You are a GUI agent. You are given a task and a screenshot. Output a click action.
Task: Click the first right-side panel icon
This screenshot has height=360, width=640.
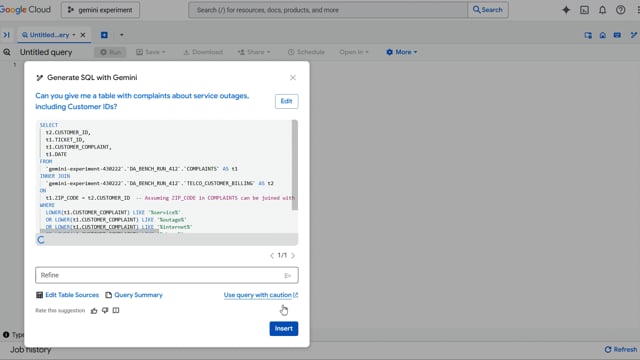coord(588,35)
